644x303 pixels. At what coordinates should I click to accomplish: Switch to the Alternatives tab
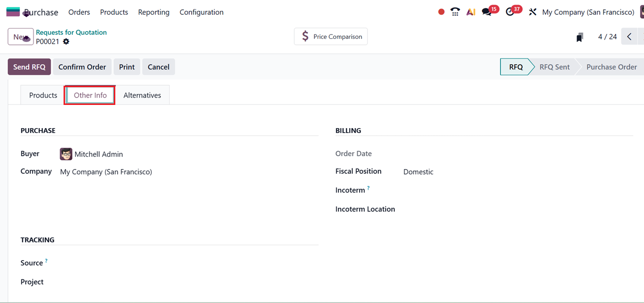pos(142,95)
